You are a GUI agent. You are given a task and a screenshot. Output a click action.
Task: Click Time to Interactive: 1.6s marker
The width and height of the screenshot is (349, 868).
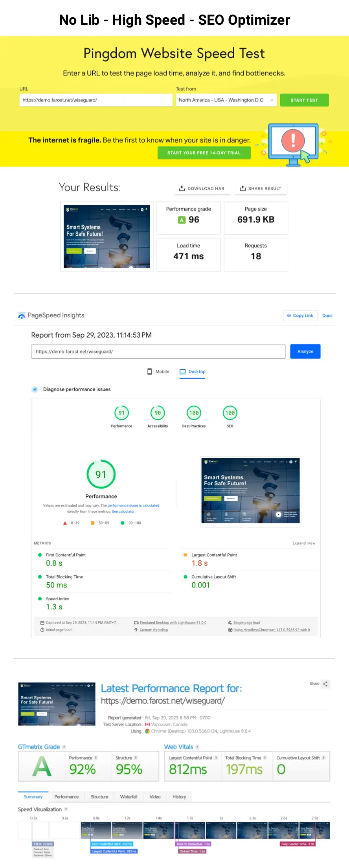tap(193, 844)
